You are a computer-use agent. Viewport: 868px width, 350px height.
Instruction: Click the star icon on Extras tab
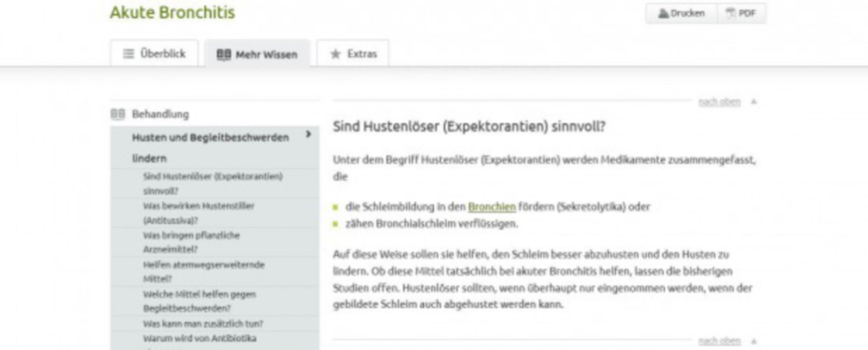point(335,54)
